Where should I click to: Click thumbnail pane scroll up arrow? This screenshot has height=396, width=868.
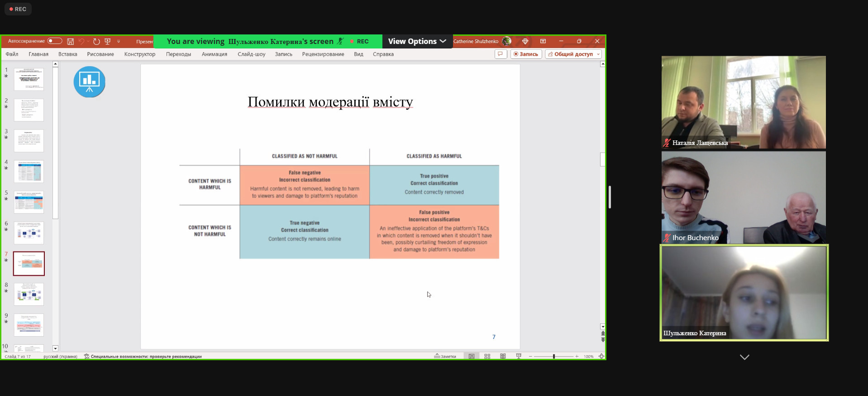(x=56, y=64)
